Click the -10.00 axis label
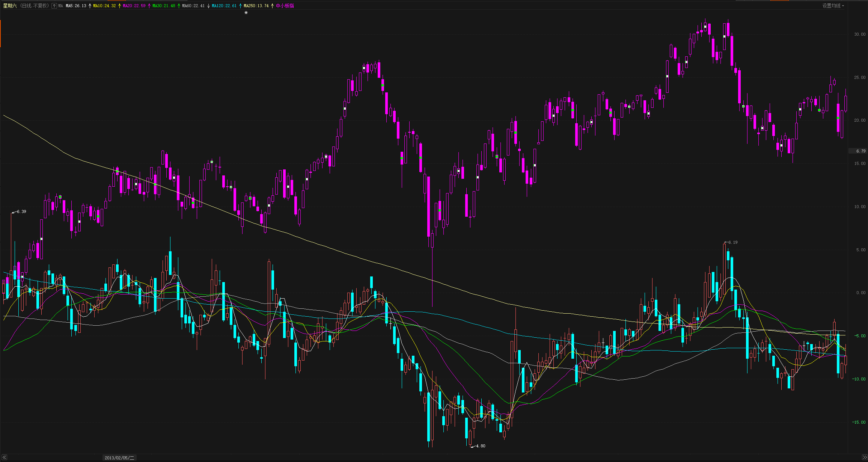Viewport: 868px width, 462px height. click(x=859, y=379)
